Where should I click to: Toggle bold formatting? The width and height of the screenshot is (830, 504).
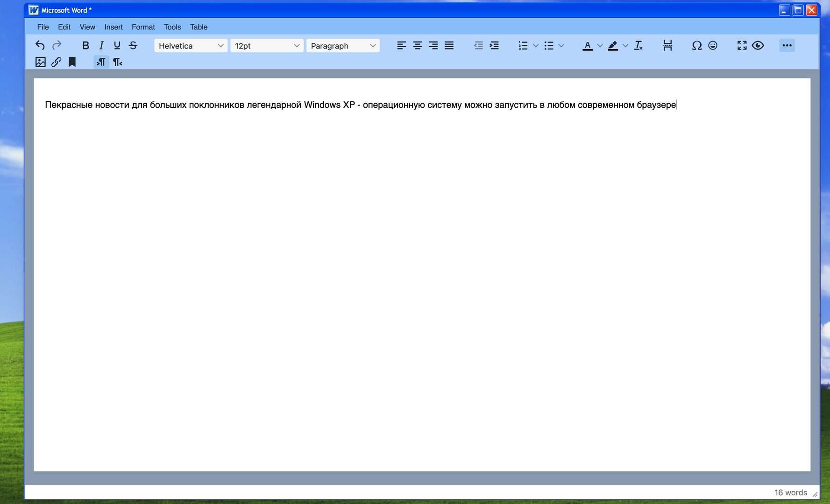[85, 45]
